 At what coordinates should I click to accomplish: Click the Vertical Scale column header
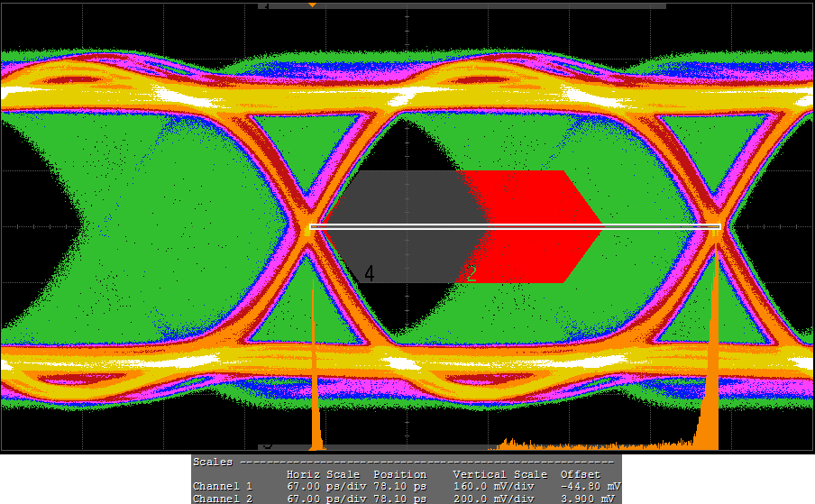(x=499, y=474)
